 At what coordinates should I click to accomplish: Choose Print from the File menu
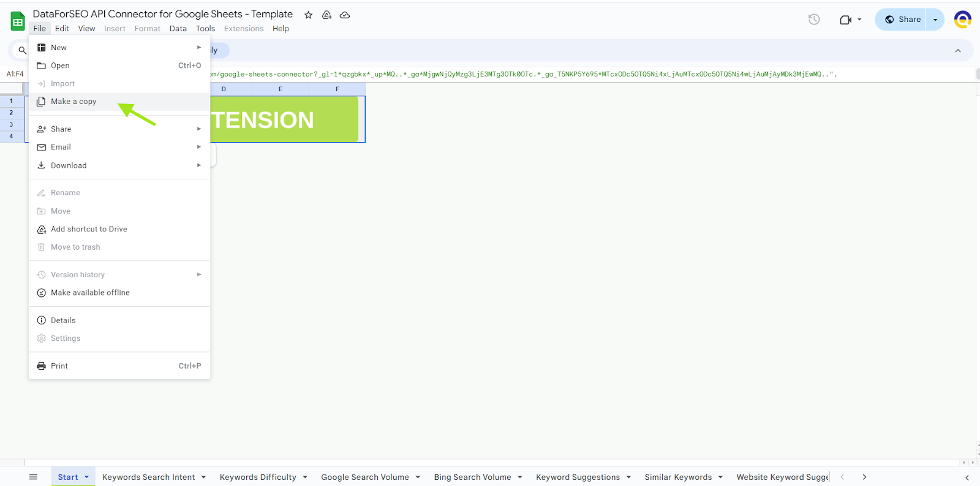point(119,366)
